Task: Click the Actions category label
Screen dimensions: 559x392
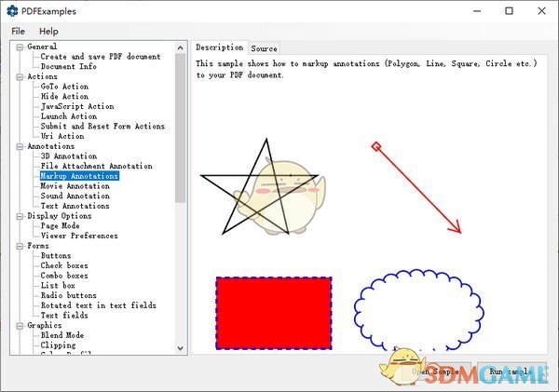Action: click(x=42, y=76)
